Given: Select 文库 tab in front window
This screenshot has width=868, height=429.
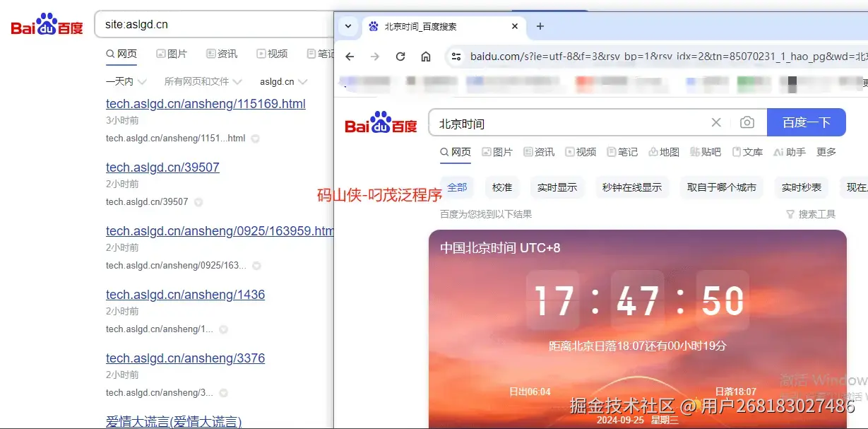Looking at the screenshot, I should pyautogui.click(x=747, y=152).
